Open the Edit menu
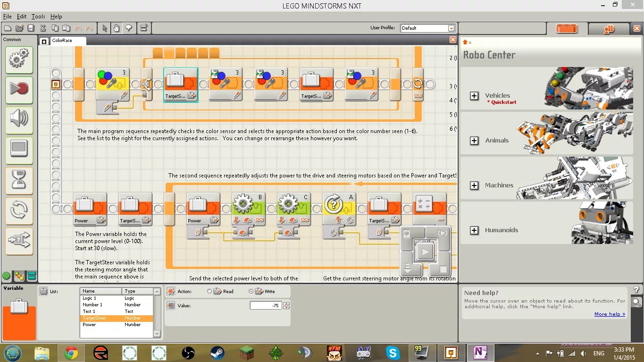Screen dimensions: 644x362 (x=22, y=17)
